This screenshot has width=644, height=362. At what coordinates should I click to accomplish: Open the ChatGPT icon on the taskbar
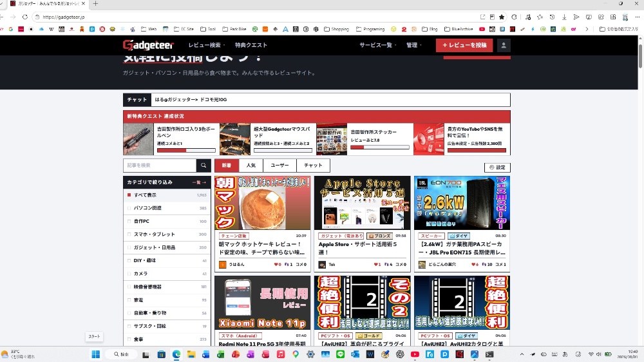click(x=400, y=354)
